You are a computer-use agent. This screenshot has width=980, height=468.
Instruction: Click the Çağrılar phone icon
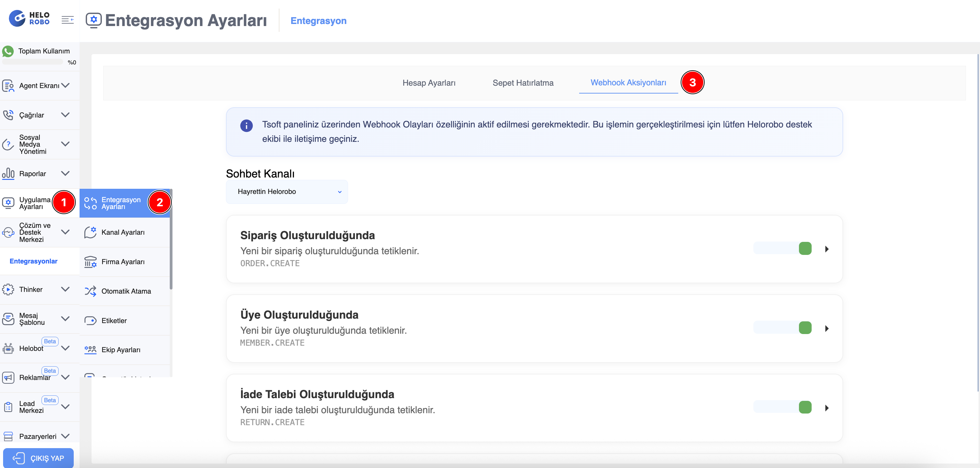[x=8, y=115]
